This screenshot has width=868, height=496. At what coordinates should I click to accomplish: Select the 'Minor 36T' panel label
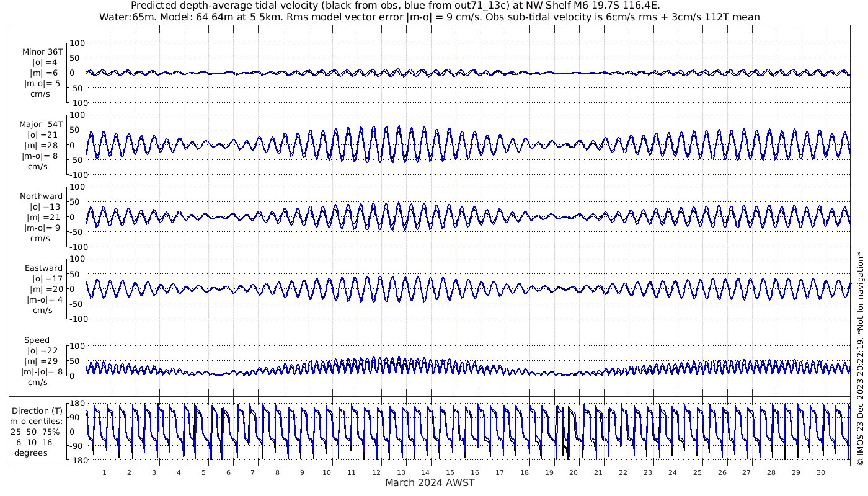[43, 52]
